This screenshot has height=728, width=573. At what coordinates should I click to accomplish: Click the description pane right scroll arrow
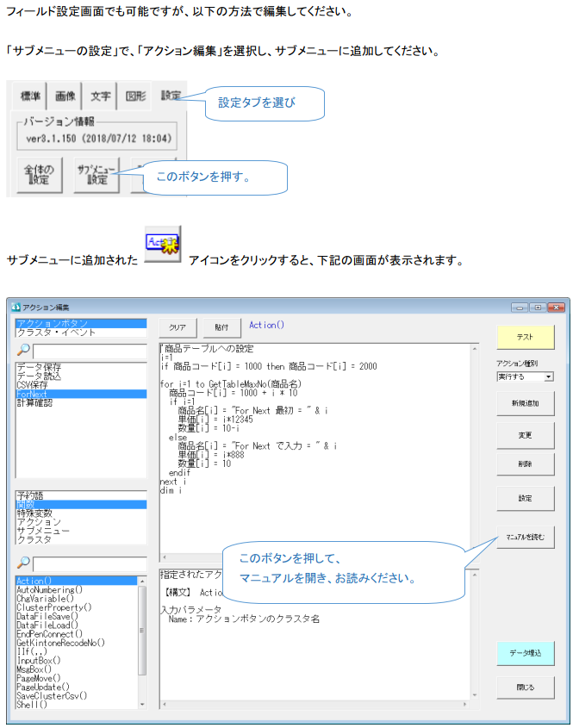click(x=465, y=705)
